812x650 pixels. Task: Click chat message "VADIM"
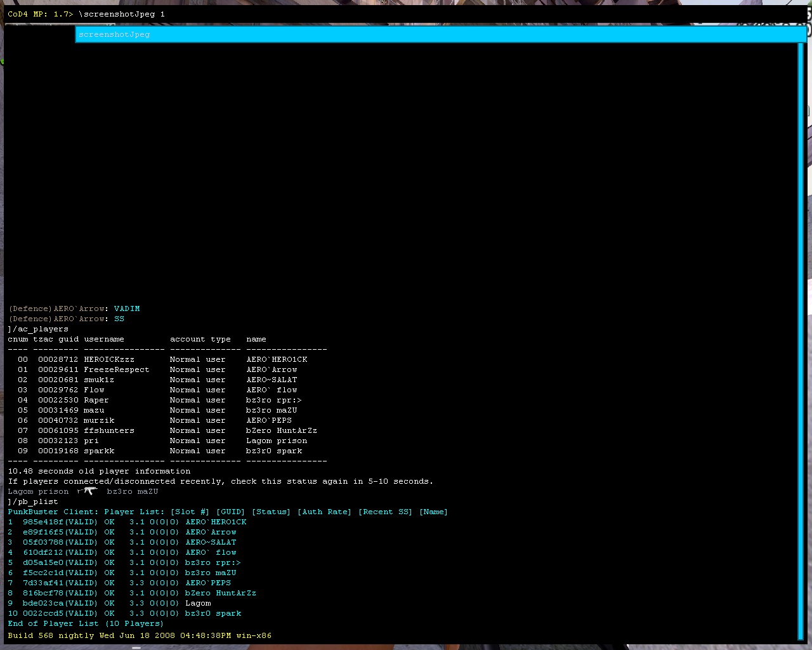(x=127, y=308)
